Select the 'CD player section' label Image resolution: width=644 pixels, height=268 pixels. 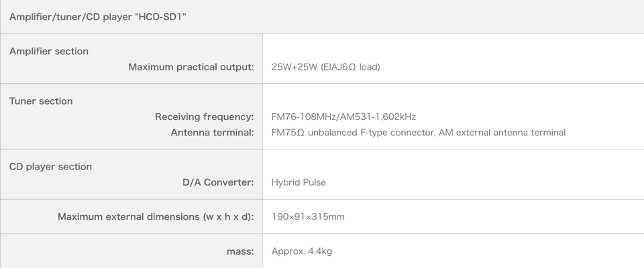click(50, 166)
